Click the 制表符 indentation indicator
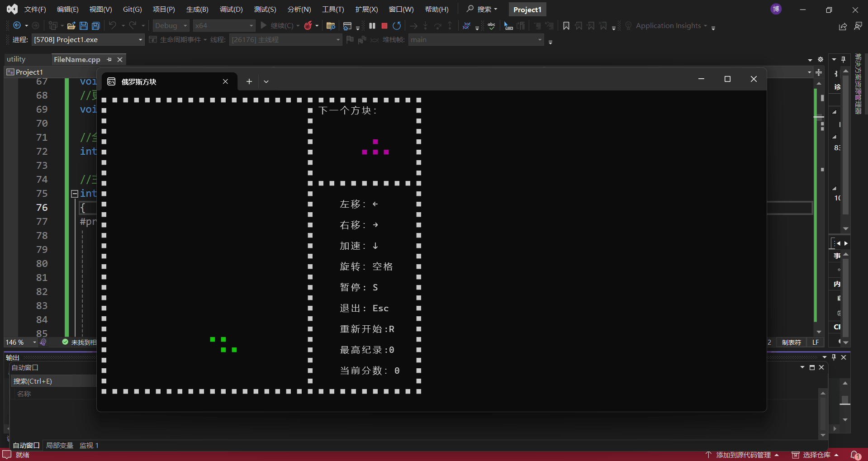The width and height of the screenshot is (868, 461). tap(791, 342)
